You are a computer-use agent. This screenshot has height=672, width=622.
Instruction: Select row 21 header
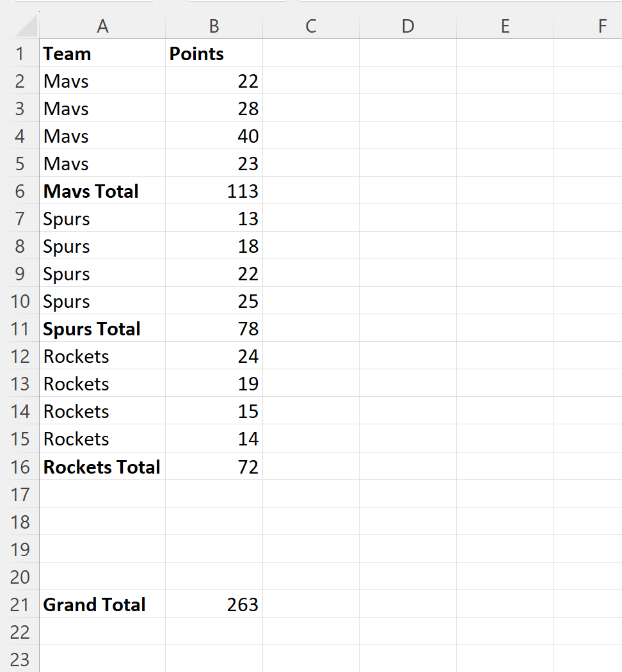pos(20,604)
